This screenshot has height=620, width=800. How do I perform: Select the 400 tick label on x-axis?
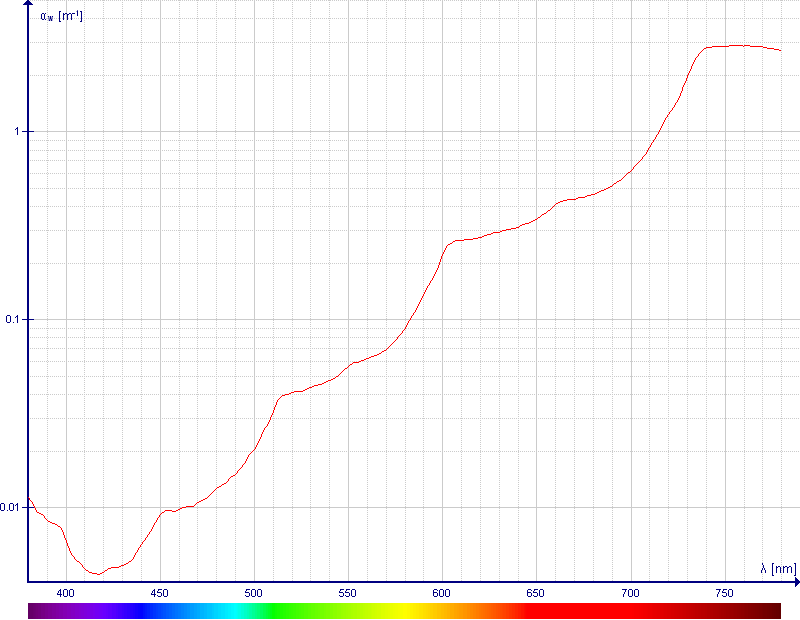click(x=66, y=592)
